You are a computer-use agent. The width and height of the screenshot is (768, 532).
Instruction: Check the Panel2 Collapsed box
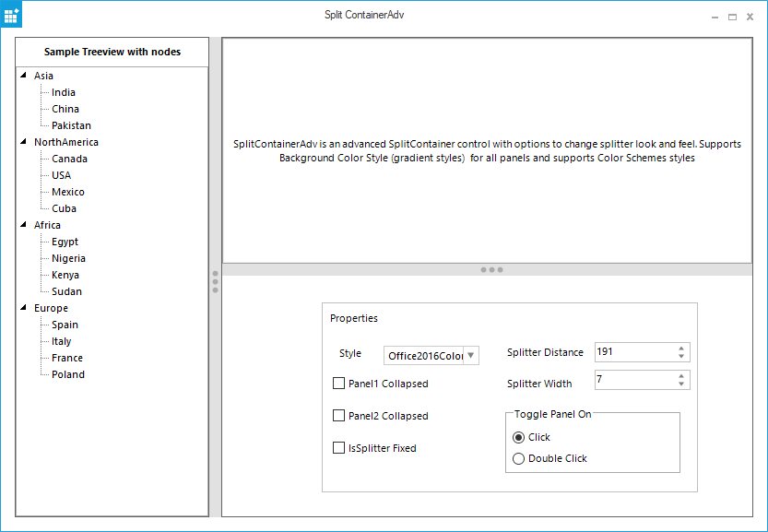point(338,415)
